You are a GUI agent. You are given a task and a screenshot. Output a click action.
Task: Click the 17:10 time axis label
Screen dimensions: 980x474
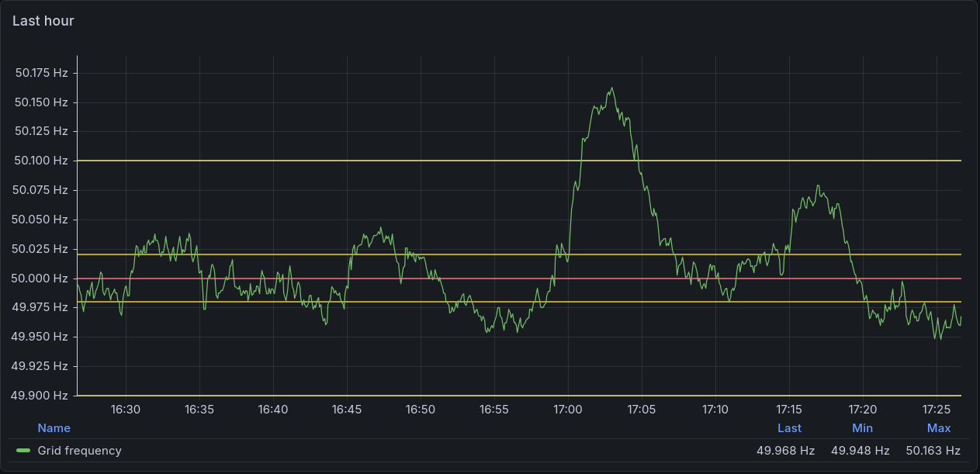click(715, 409)
